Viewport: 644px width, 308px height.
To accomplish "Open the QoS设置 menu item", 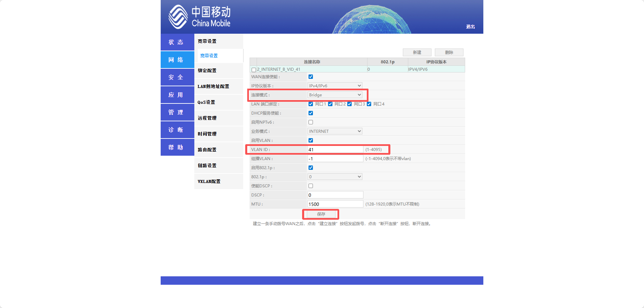I will click(x=206, y=102).
